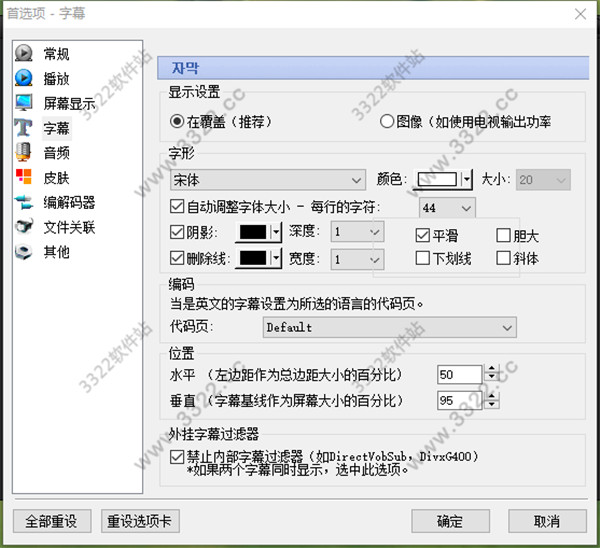
Task: Enable the 下划线 checkbox
Action: point(422,258)
